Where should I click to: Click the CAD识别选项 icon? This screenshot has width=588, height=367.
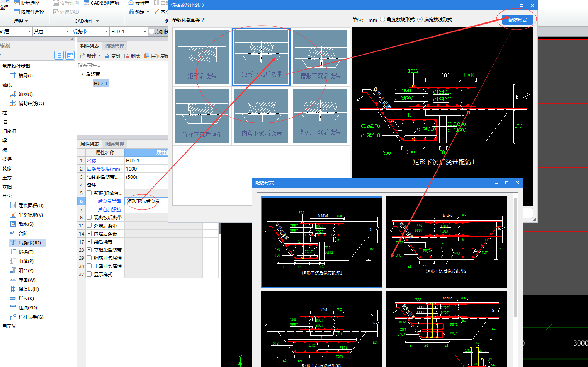tap(87, 3)
